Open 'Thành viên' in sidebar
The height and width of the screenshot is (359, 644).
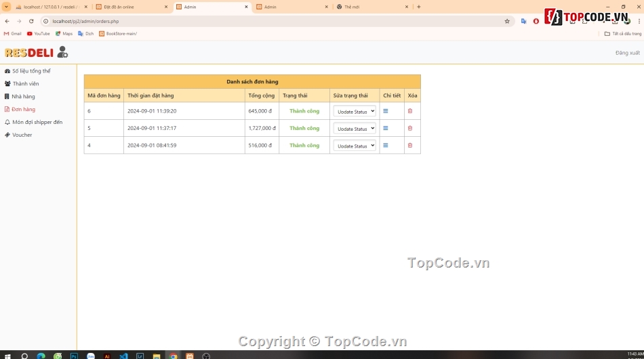[26, 84]
